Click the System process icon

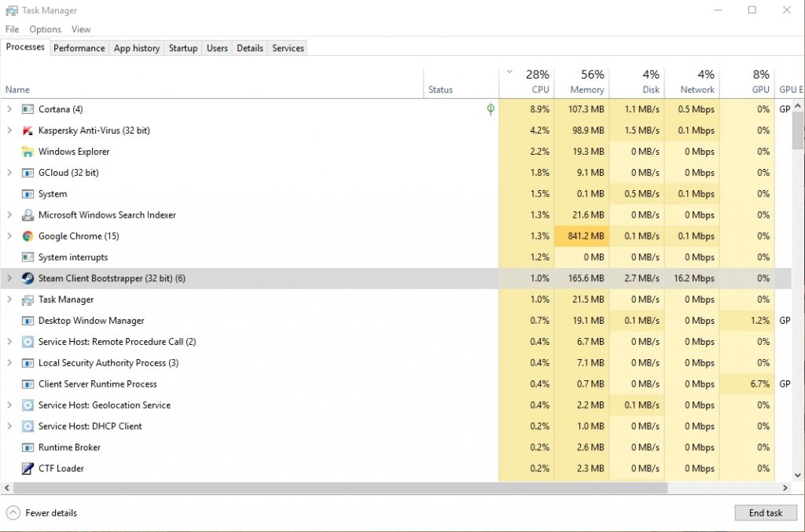pos(28,194)
